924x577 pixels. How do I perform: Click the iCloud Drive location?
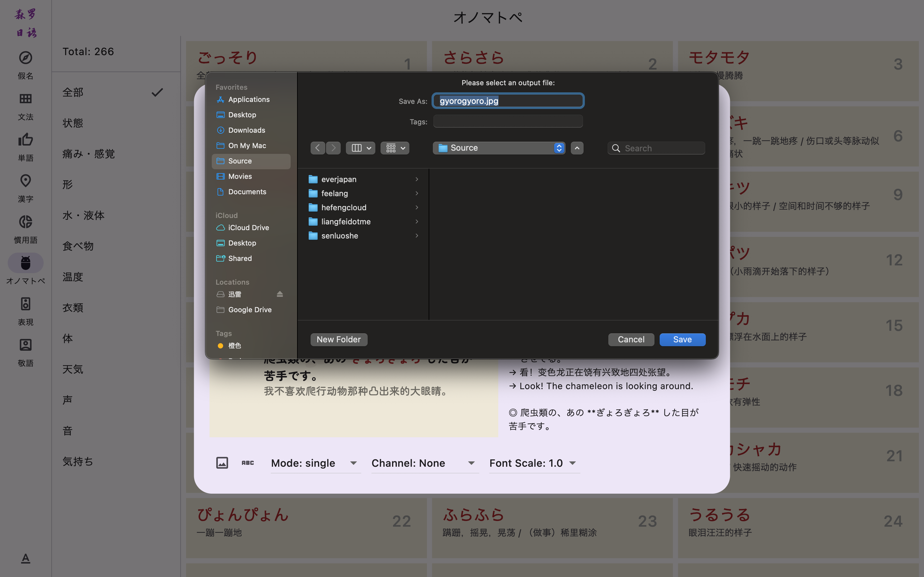click(248, 227)
